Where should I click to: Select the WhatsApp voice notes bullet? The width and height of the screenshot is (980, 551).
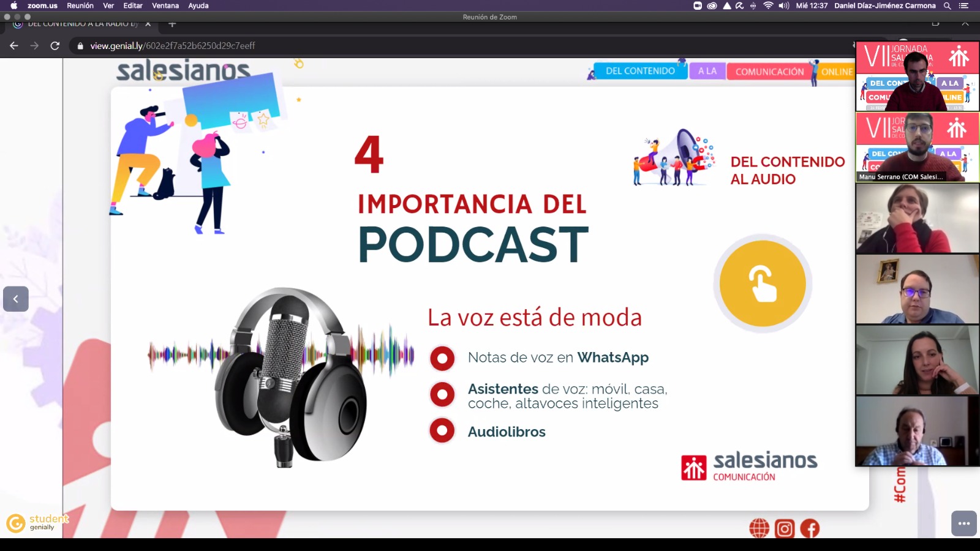click(x=442, y=358)
